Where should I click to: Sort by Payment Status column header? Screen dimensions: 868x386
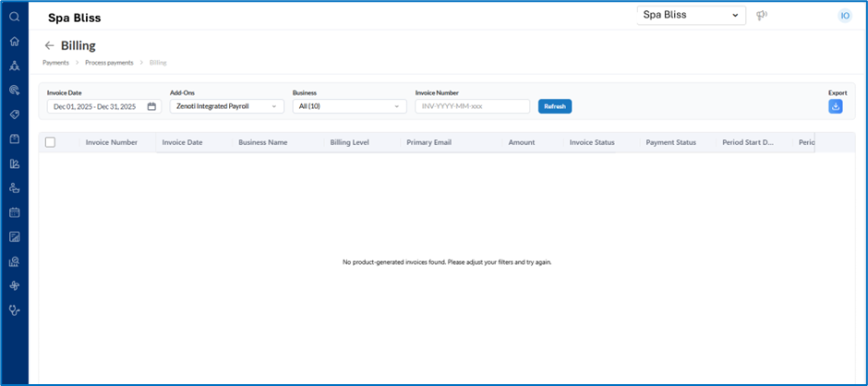pos(671,142)
